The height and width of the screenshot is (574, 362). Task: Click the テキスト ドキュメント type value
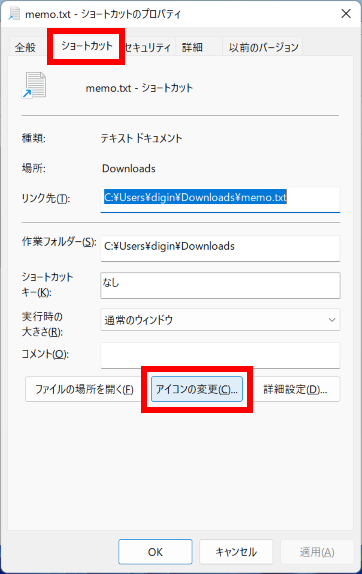tap(142, 138)
